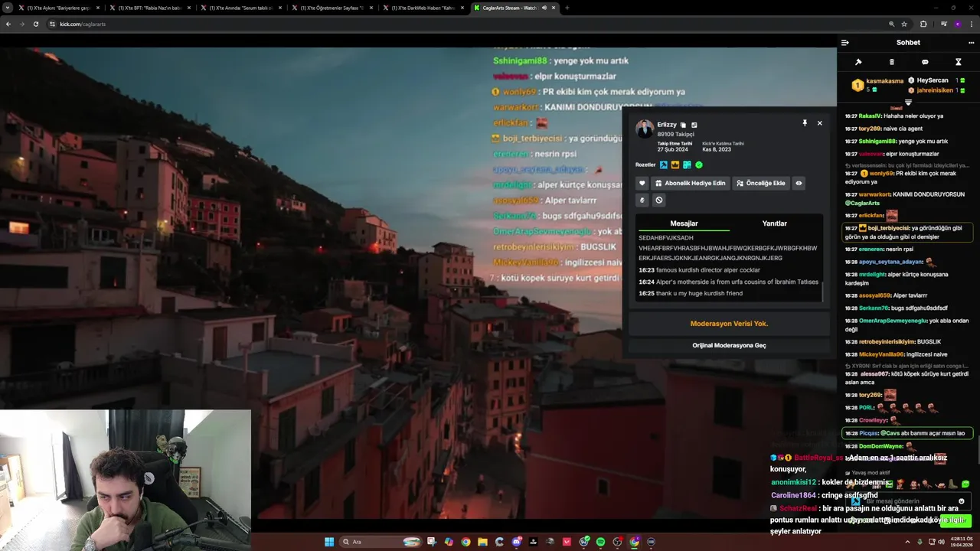Switch to the Mesajlar tab
Screen dimensions: 980x551
pos(684,223)
